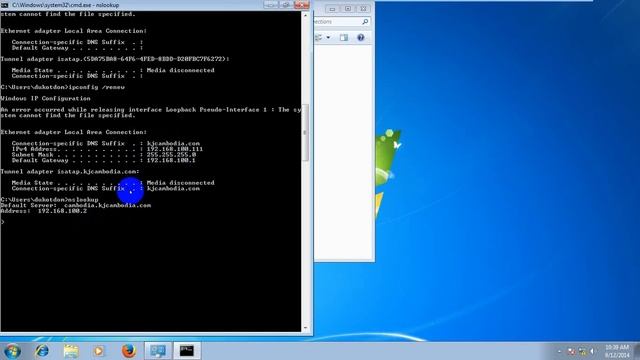
Task: Click the Show desktop strip at taskbar end
Action: click(x=637, y=351)
